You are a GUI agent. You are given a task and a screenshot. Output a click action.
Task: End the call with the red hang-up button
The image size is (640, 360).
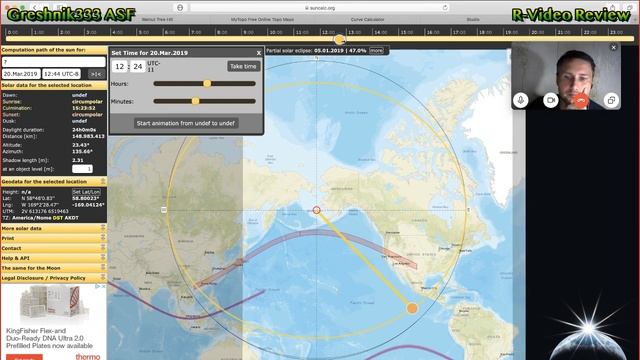(x=581, y=100)
